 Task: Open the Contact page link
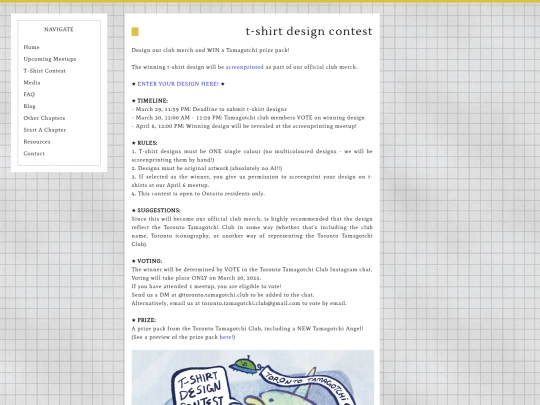tap(34, 154)
